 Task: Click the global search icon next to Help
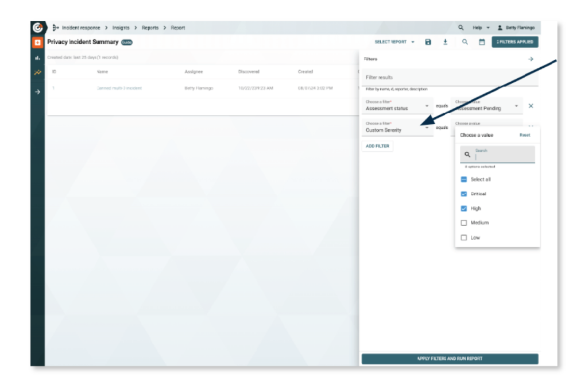[461, 28]
